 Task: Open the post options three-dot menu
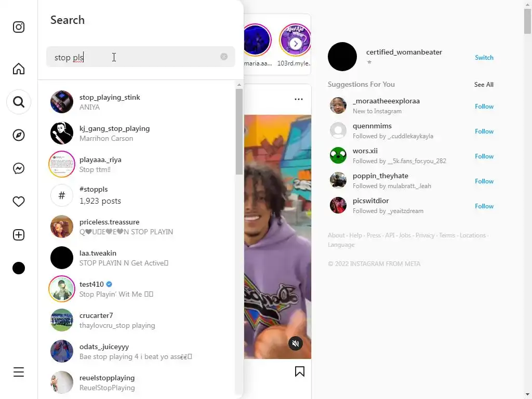[299, 99]
